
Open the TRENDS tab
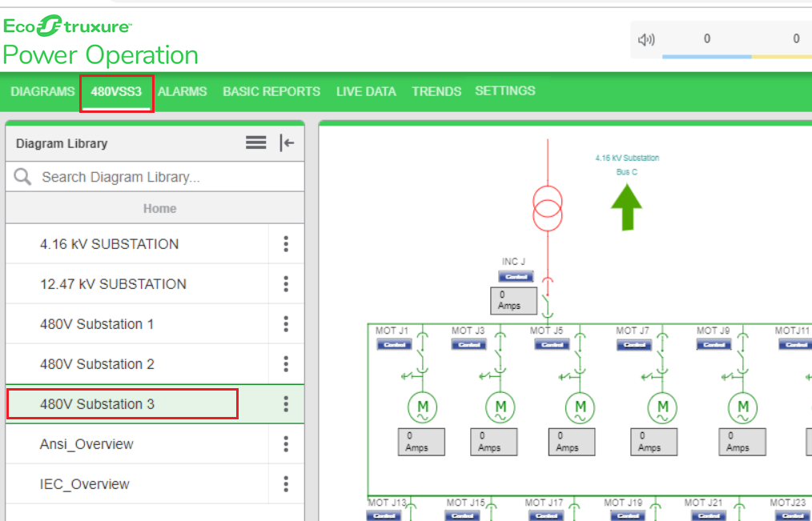tap(436, 91)
